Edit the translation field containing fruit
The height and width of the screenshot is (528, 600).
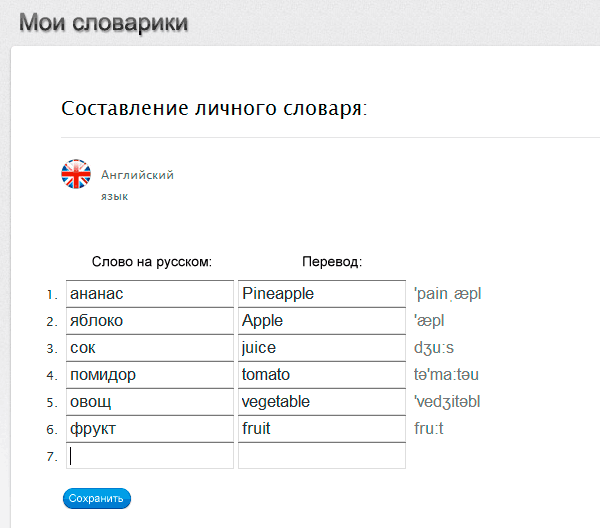pos(321,429)
